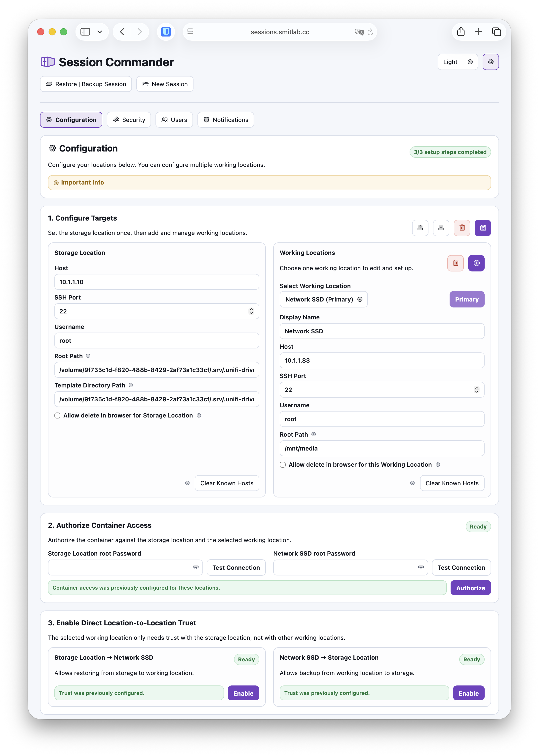539x756 pixels.
Task: Enable allow delete for Storage Location
Action: [57, 416]
